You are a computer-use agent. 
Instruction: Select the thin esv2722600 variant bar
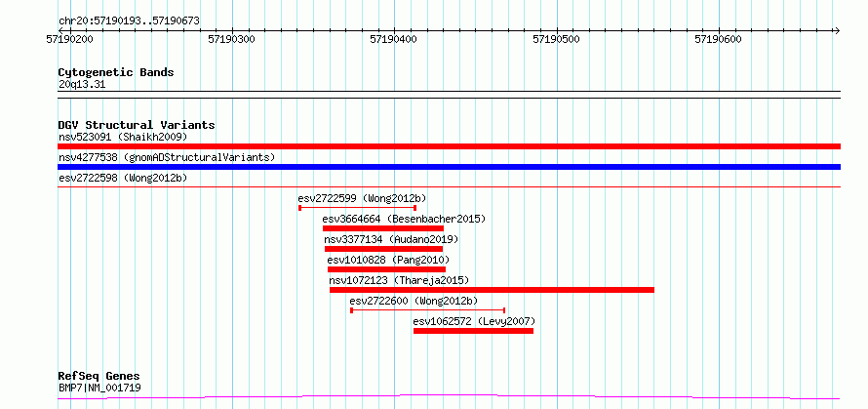(x=428, y=310)
